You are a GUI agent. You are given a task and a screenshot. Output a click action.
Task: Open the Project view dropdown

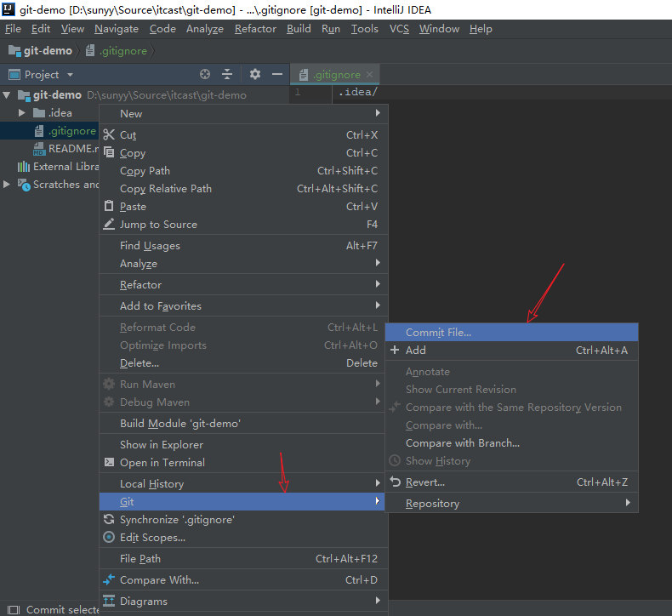point(70,75)
